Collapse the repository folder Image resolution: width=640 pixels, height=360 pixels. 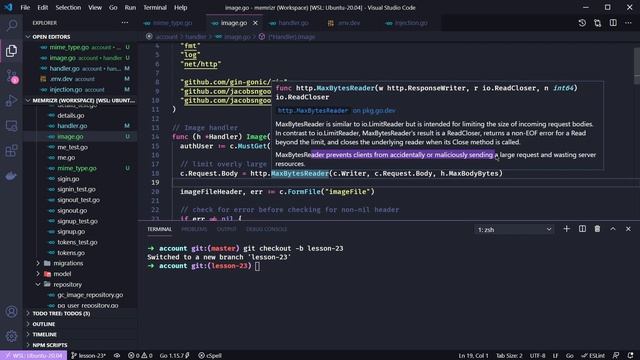67,284
